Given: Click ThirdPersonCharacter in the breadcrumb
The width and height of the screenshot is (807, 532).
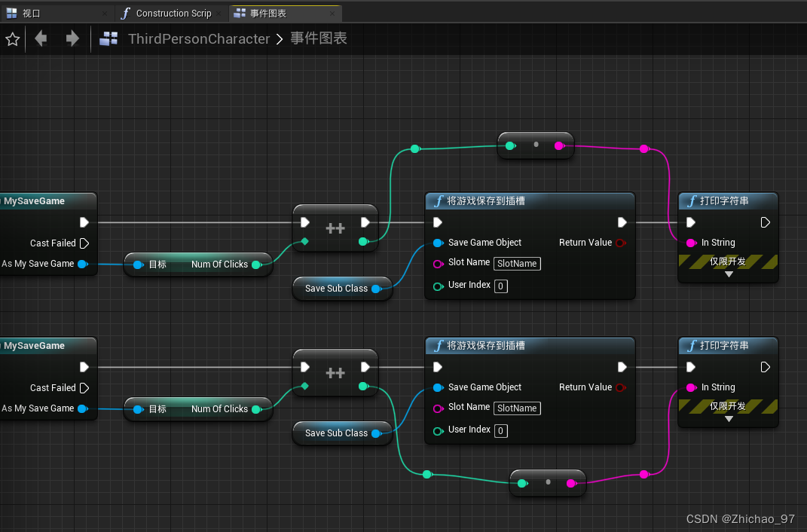Looking at the screenshot, I should pos(199,38).
